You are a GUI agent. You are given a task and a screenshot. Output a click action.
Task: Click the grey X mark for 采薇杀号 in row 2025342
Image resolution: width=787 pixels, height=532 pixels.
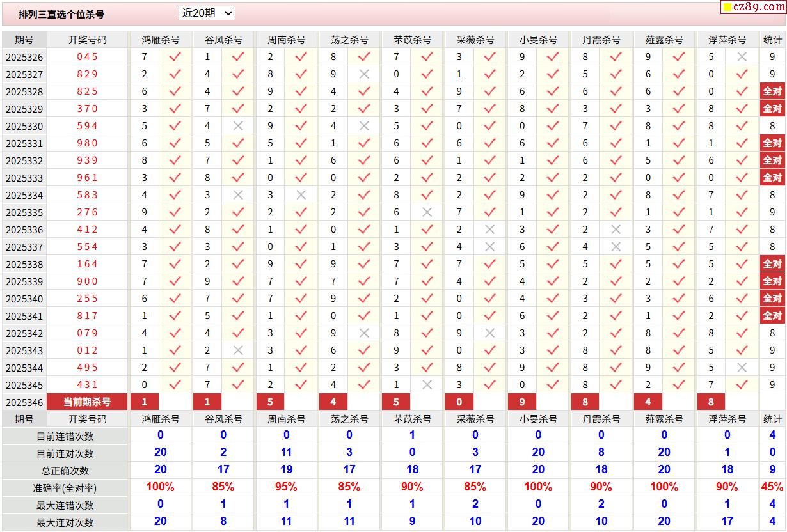pyautogui.click(x=489, y=333)
